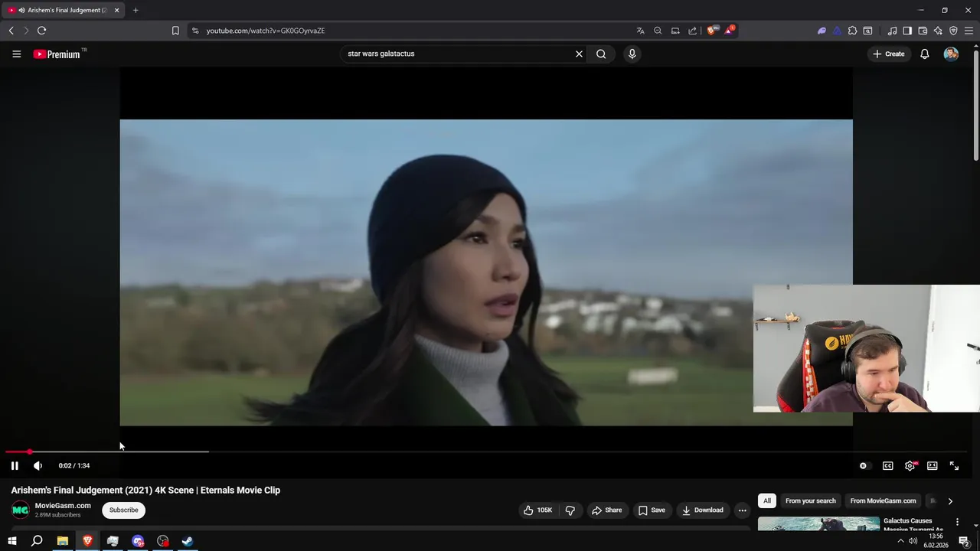Open browser extensions puzzle icon

tap(852, 31)
